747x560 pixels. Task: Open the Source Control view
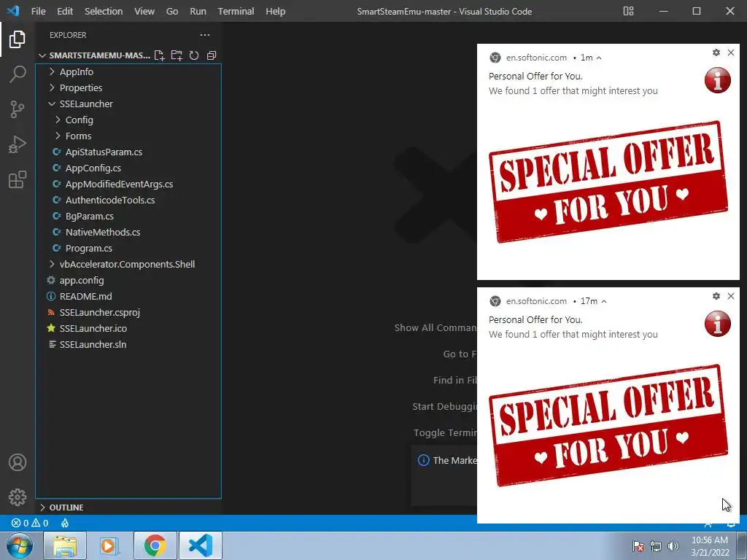click(x=18, y=109)
